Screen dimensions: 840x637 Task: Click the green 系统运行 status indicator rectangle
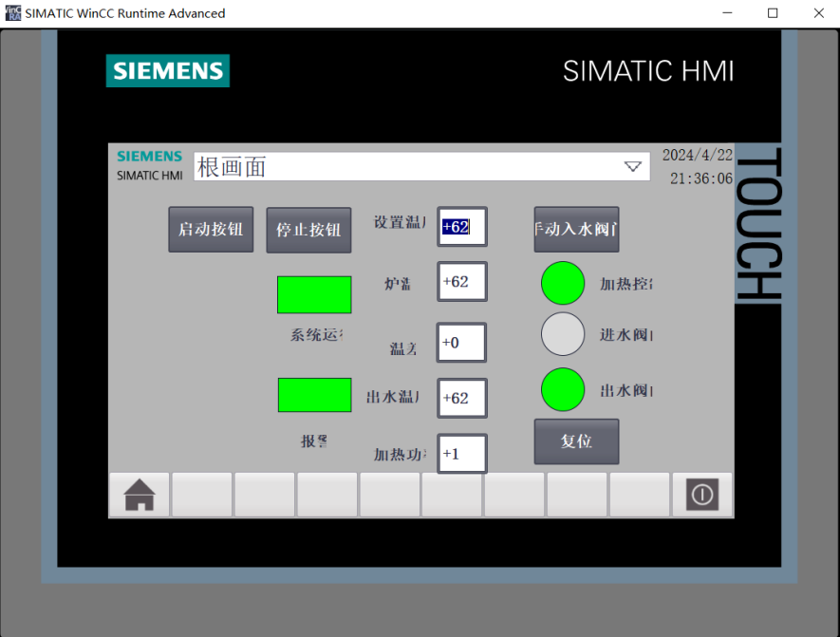coord(314,294)
